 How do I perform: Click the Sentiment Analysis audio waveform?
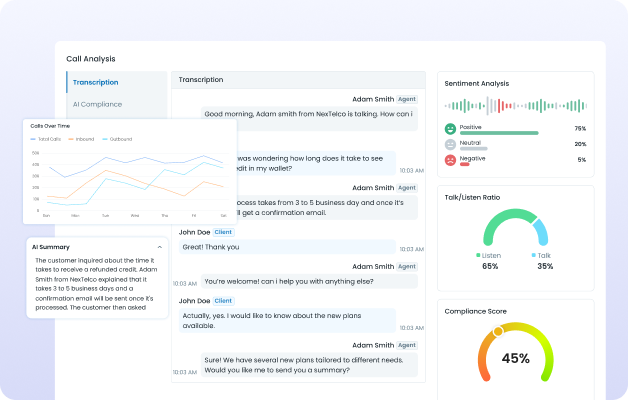515,106
